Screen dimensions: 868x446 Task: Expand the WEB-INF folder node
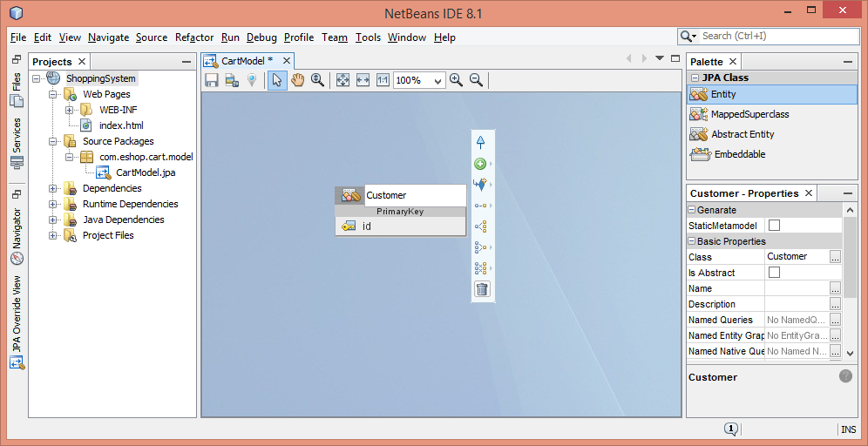(x=69, y=110)
